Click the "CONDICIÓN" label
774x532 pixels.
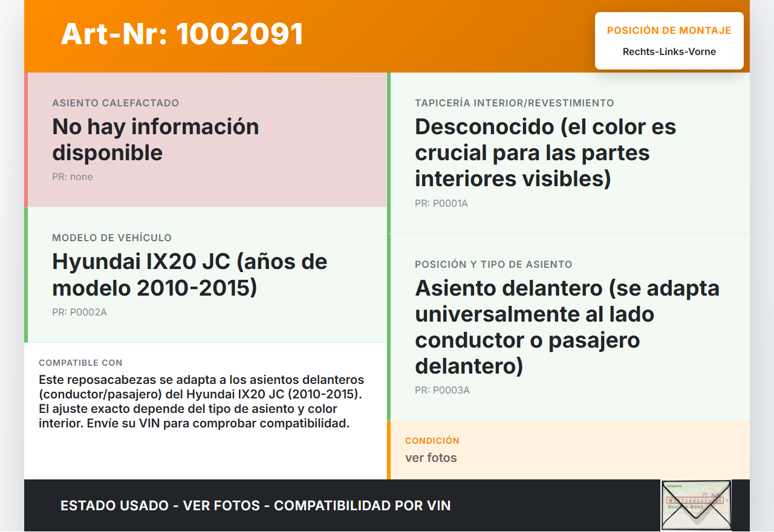point(432,441)
